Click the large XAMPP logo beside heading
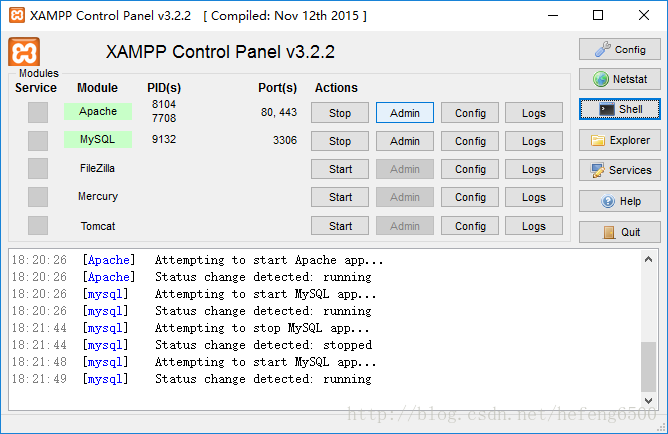This screenshot has height=434, width=668. tap(24, 52)
